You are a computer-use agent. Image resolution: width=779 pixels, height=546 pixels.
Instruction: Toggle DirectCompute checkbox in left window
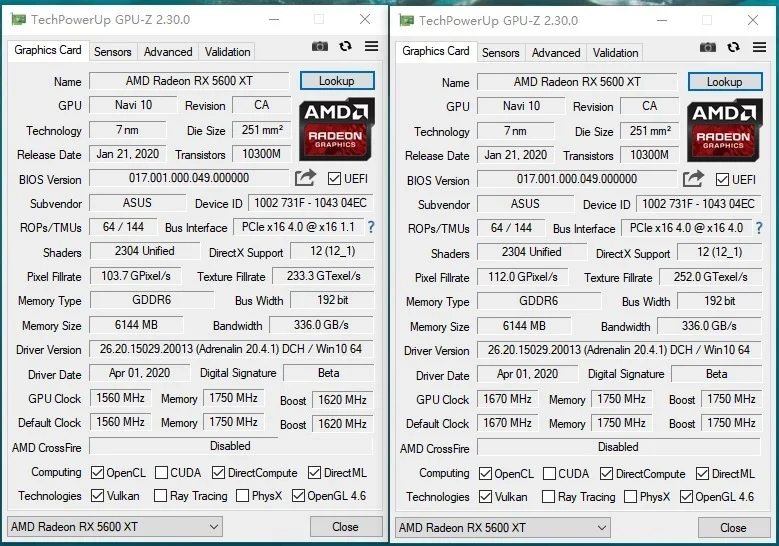[218, 472]
